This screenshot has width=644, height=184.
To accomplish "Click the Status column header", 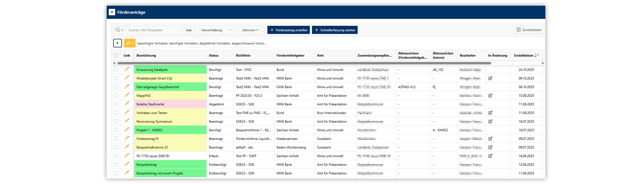I will pos(214,56).
